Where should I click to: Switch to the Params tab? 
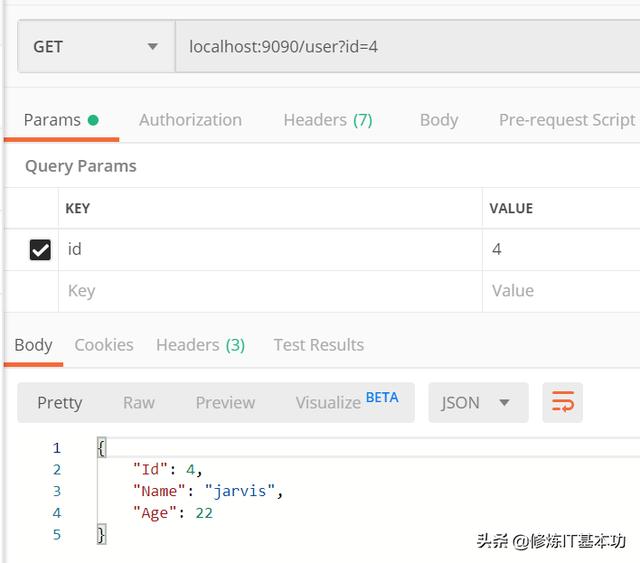[61, 120]
